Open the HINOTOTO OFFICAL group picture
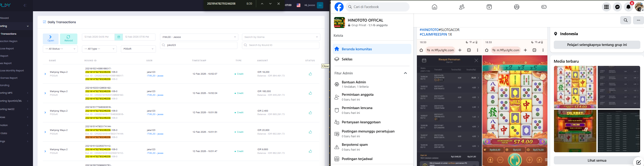The height and width of the screenshot is (166, 644). click(340, 23)
